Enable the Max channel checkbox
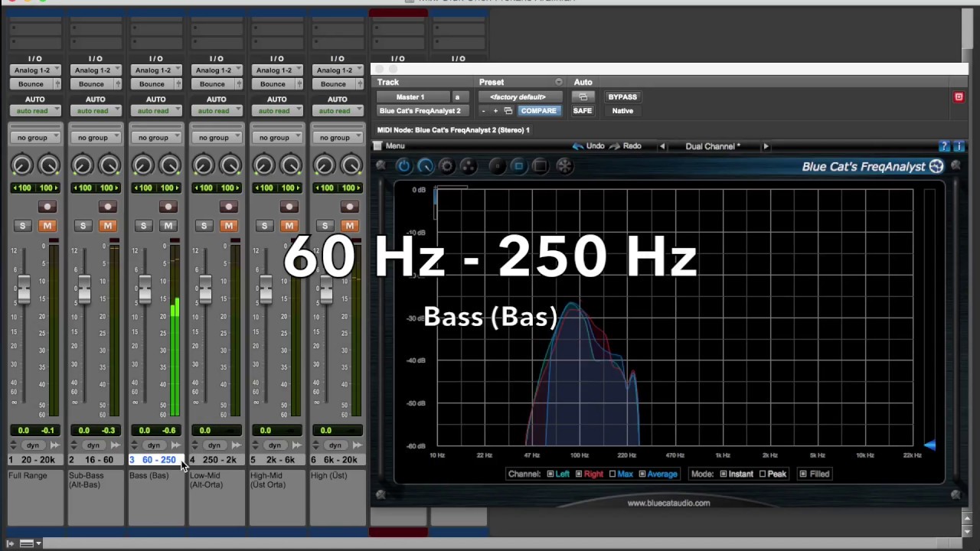The height and width of the screenshot is (551, 980). pyautogui.click(x=612, y=474)
